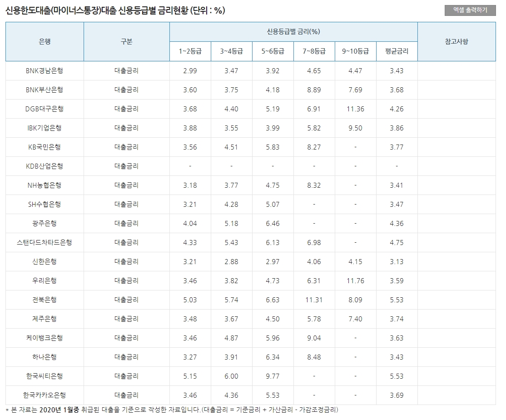Click 대출금리 in the KDB산업은행 row
Image resolution: width=506 pixels, height=420 pixels.
coord(126,166)
